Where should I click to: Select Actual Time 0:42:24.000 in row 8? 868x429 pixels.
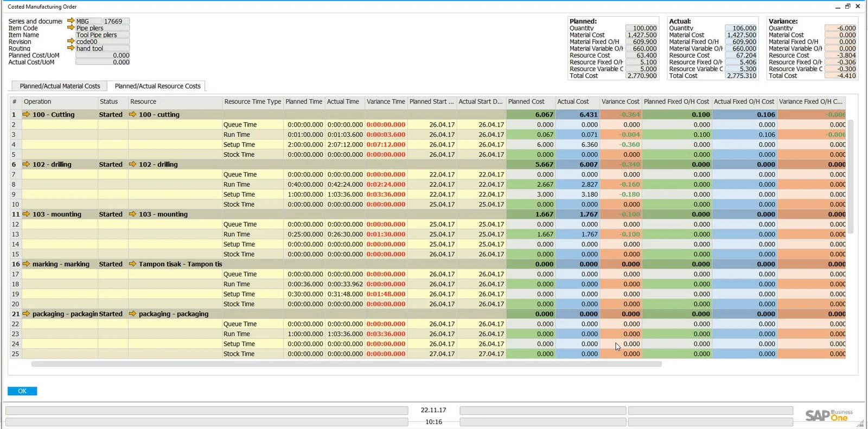click(x=344, y=185)
